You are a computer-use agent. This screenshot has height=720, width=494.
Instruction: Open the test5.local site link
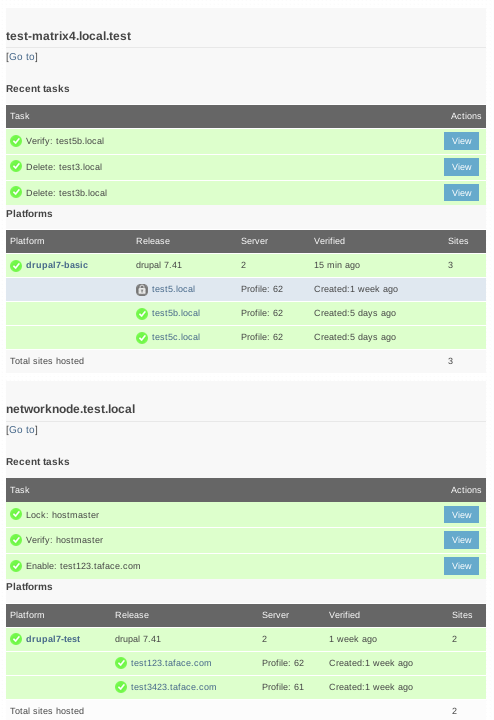(x=173, y=289)
